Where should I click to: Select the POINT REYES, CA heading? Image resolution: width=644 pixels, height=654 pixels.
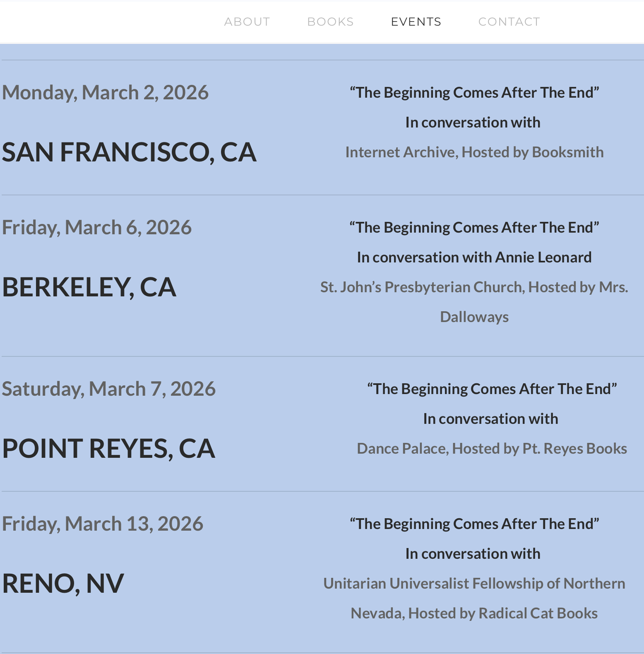[x=108, y=448]
